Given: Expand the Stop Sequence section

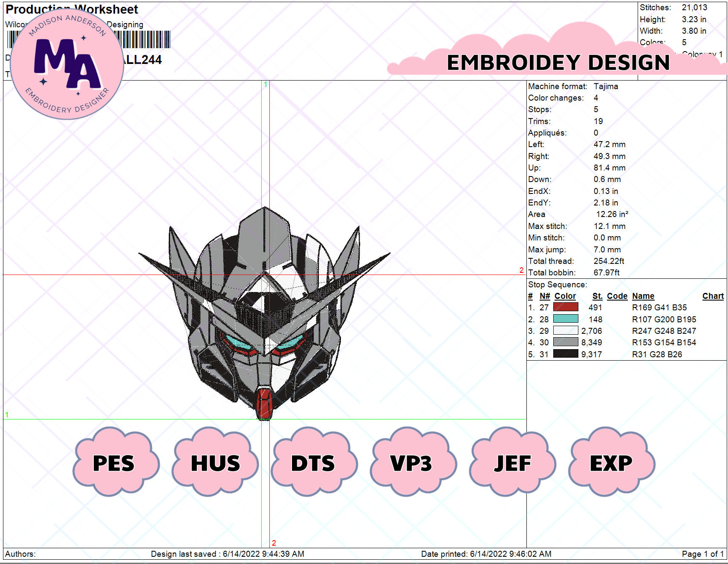Looking at the screenshot, I should [x=557, y=284].
